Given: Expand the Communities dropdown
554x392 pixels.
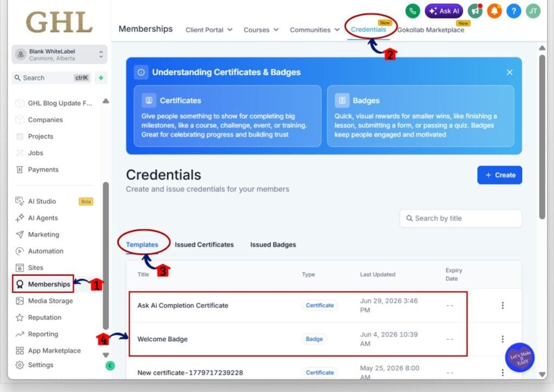Looking at the screenshot, I should [314, 30].
